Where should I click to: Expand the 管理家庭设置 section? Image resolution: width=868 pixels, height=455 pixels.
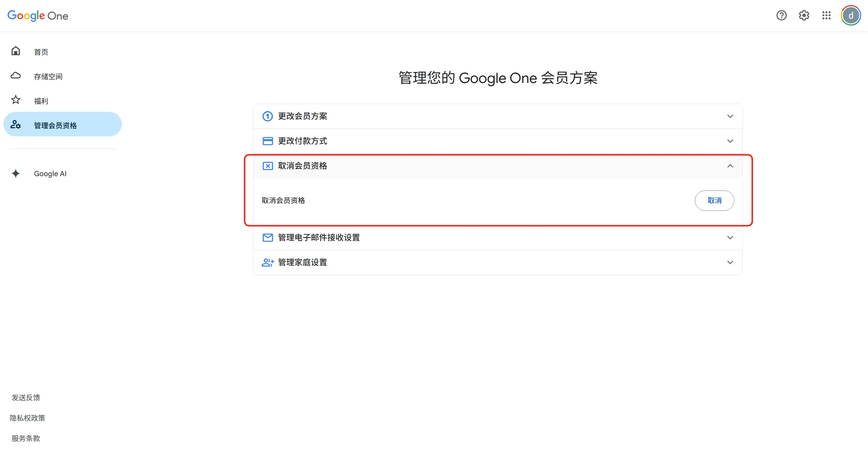click(730, 262)
